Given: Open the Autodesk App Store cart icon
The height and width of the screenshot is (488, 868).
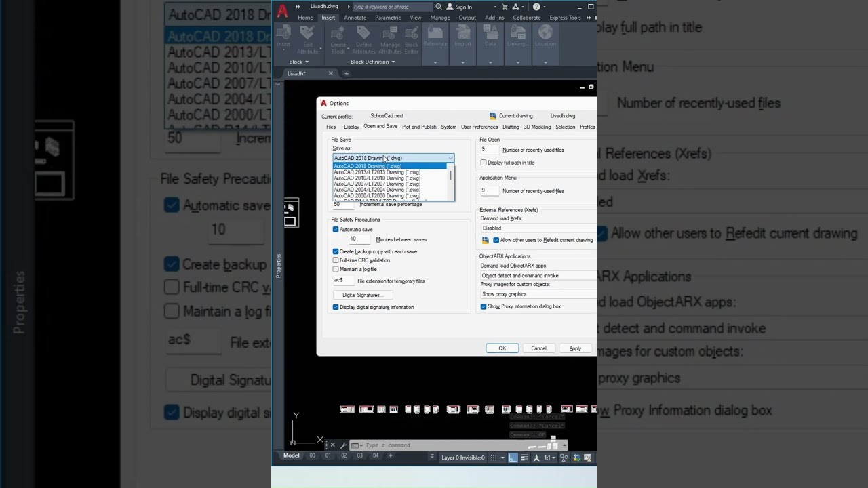Looking at the screenshot, I should tap(505, 7).
